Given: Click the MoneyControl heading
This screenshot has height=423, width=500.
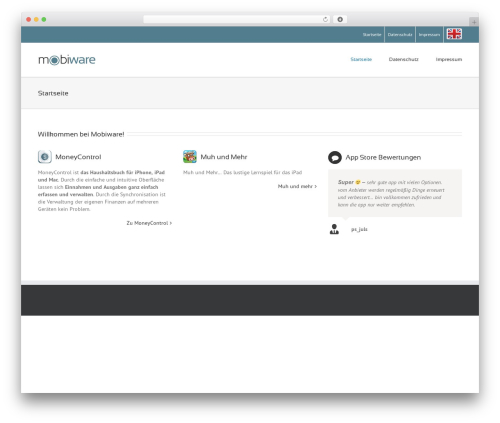Looking at the screenshot, I should point(78,157).
